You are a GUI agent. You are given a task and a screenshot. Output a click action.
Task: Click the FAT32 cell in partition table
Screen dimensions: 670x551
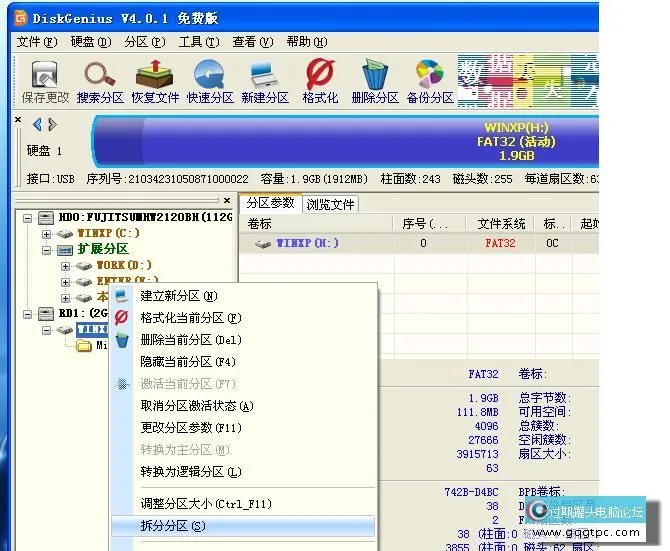point(500,243)
